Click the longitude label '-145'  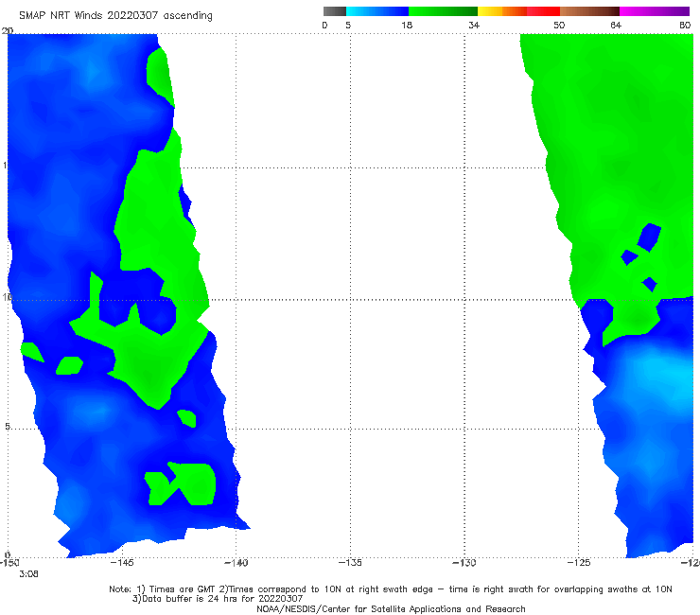(x=122, y=562)
